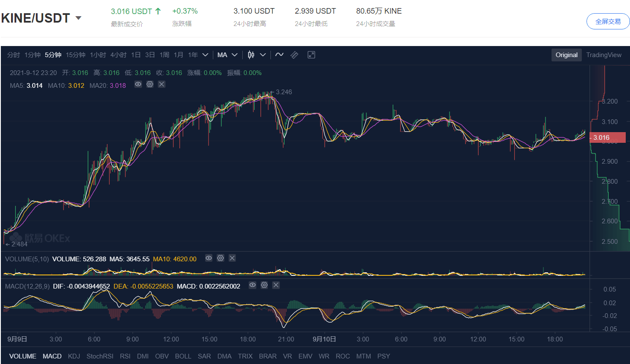Image resolution: width=630 pixels, height=364 pixels.
Task: Click the 3.016 USDT latest price header
Action: tap(136, 12)
